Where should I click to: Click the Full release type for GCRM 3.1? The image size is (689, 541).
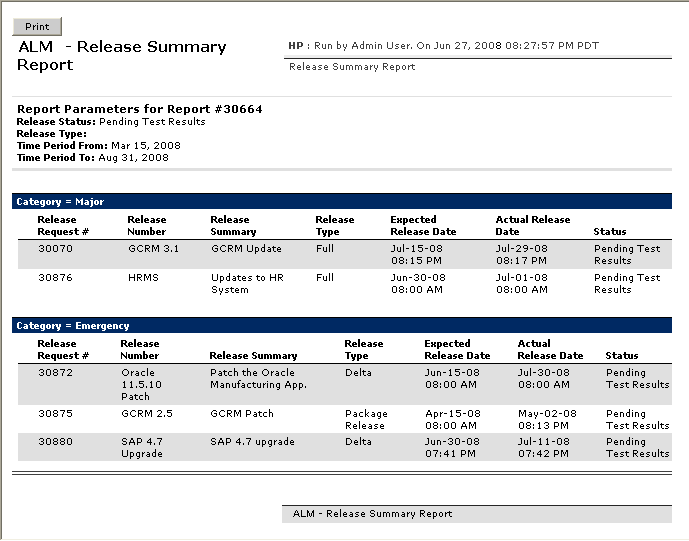click(325, 249)
